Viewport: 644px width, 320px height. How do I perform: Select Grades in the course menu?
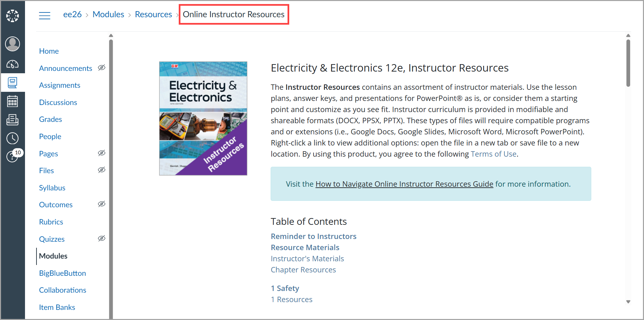pos(50,119)
